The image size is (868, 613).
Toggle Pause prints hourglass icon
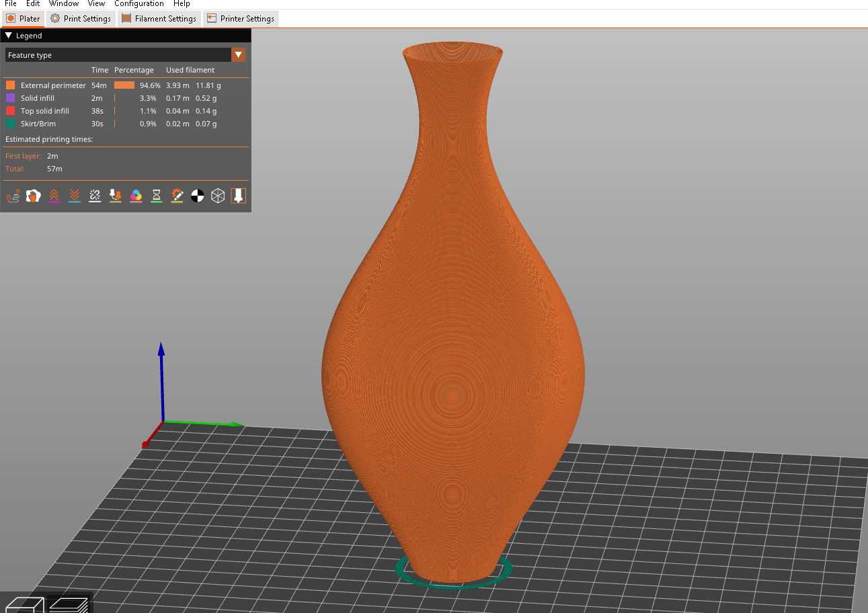(157, 196)
